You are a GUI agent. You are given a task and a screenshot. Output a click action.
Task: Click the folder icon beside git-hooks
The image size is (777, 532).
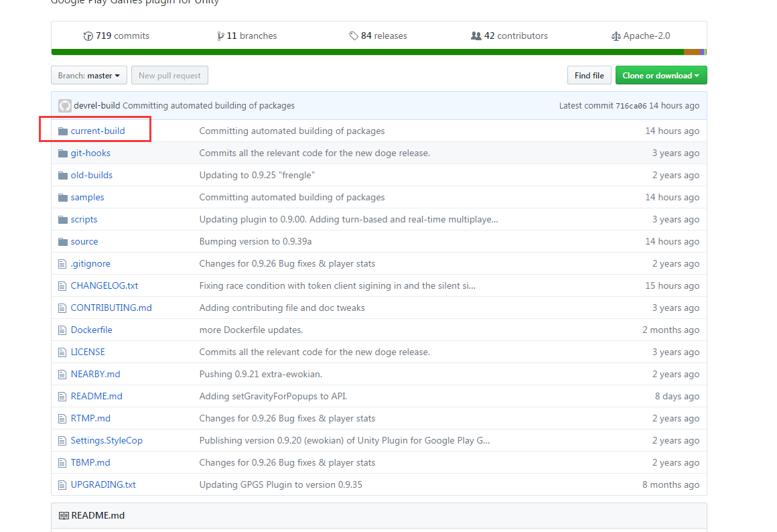[x=63, y=153]
